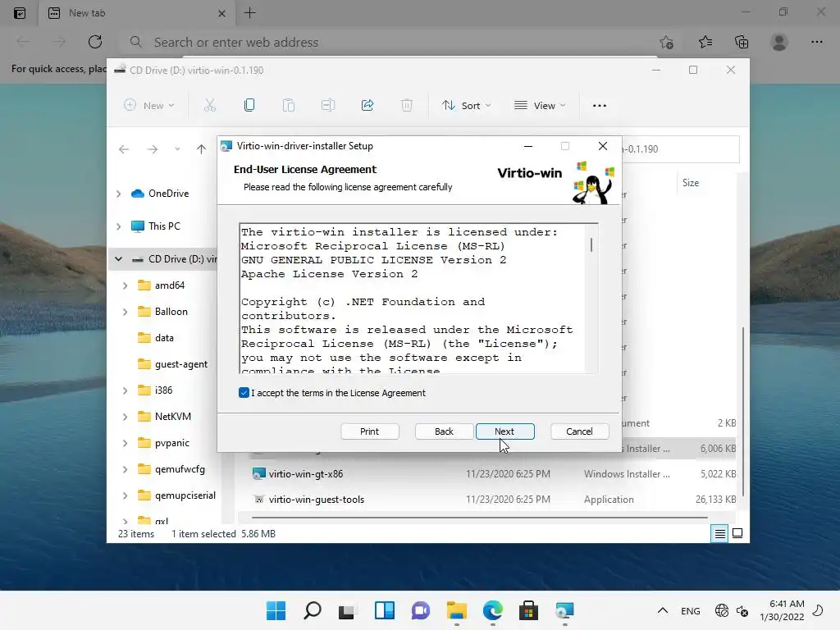840x630 pixels.
Task: Switch to large thumbnails view icon
Action: (737, 533)
